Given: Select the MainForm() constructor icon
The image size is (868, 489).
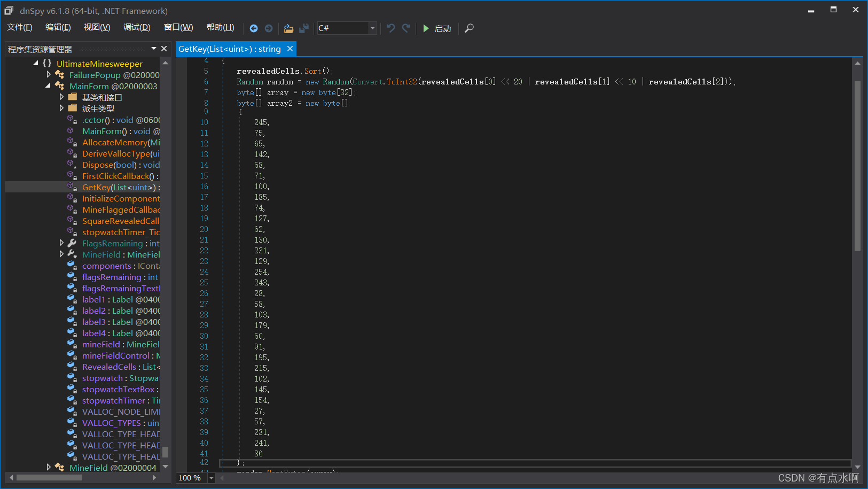Looking at the screenshot, I should [71, 131].
